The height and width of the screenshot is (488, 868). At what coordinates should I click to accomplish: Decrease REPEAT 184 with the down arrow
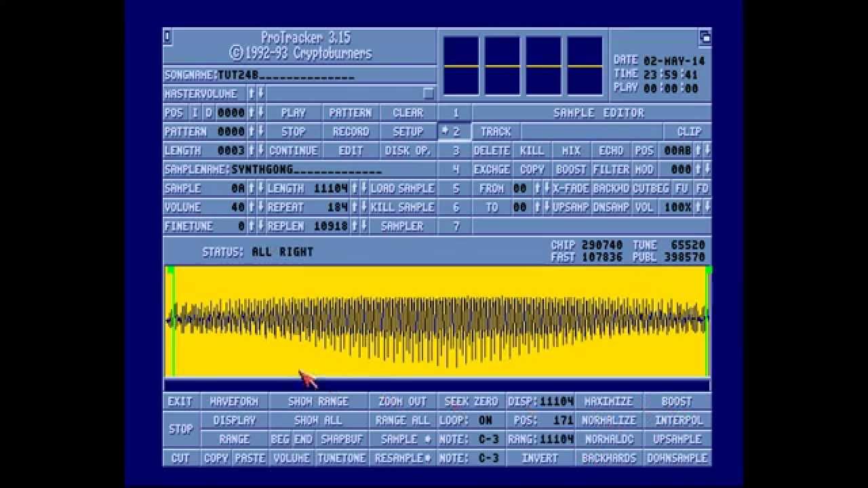[x=363, y=207]
